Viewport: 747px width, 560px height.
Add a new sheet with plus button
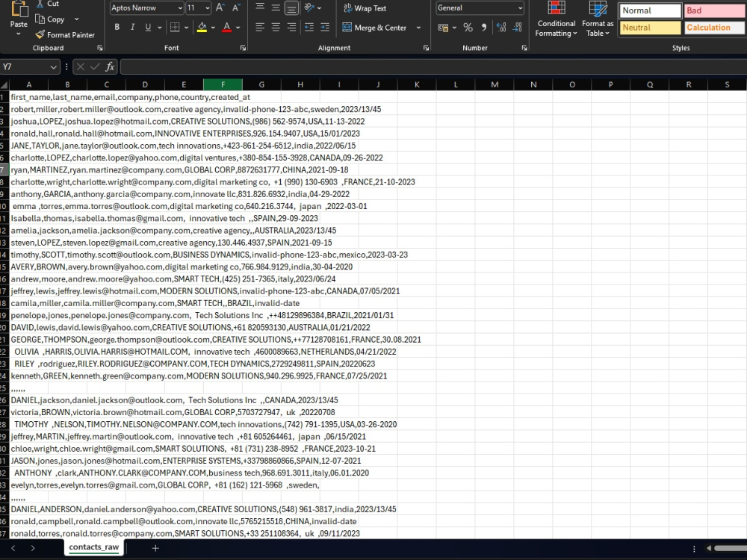(x=155, y=548)
